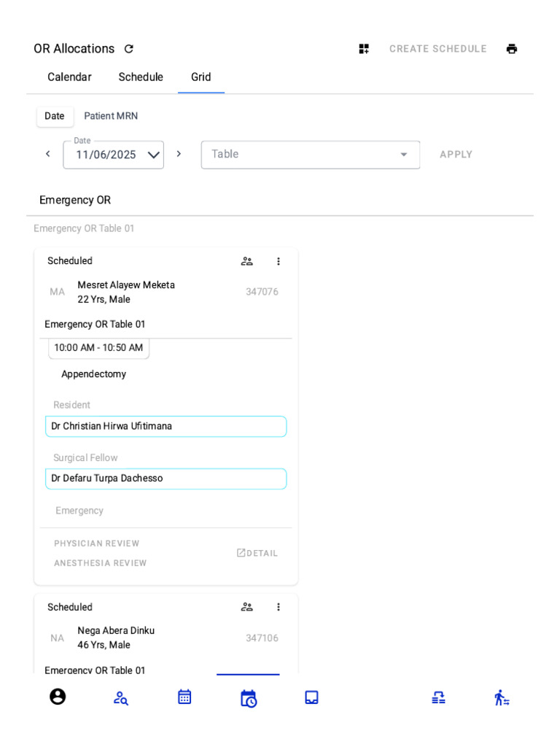This screenshot has width=560, height=747.
Task: Click the print icon
Action: pyautogui.click(x=512, y=49)
